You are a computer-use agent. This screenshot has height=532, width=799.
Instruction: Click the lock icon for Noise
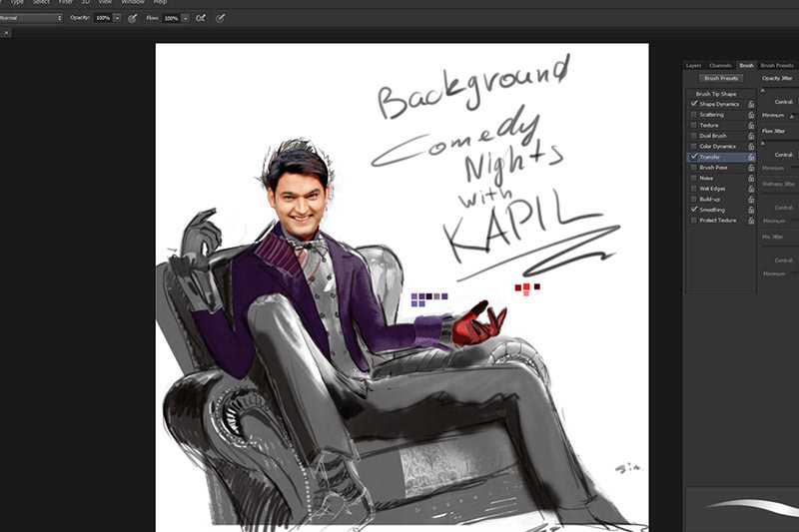751,179
